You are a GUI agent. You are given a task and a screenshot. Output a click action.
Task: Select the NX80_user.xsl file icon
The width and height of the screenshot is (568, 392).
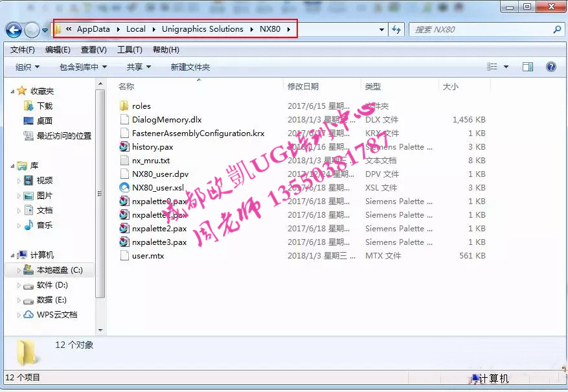[x=124, y=187]
